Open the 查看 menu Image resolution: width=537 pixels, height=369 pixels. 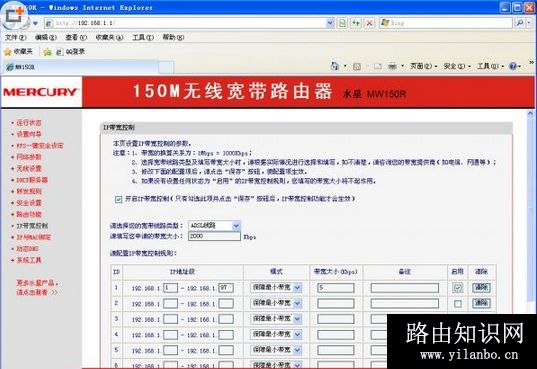pos(76,37)
